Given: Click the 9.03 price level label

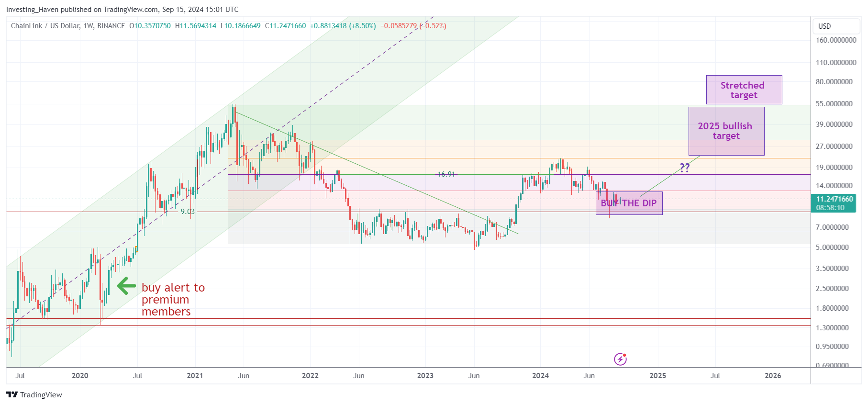Looking at the screenshot, I should (188, 212).
